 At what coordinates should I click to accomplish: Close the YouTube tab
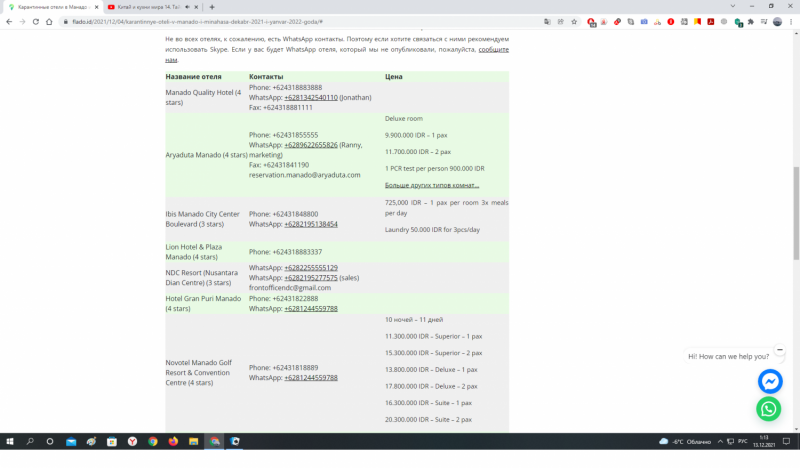[196, 7]
